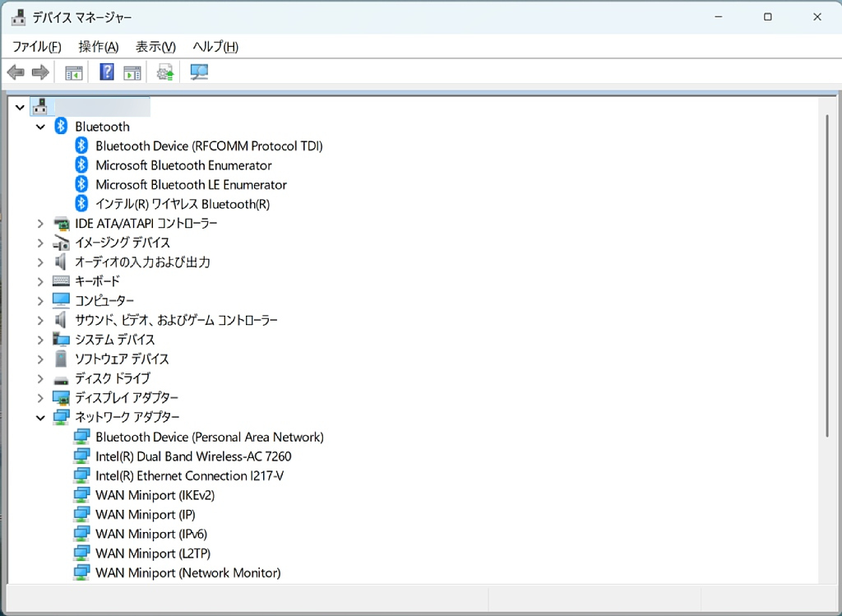This screenshot has height=616, width=842.
Task: Toggle the console tree pane toolbar icon
Action: pos(73,72)
